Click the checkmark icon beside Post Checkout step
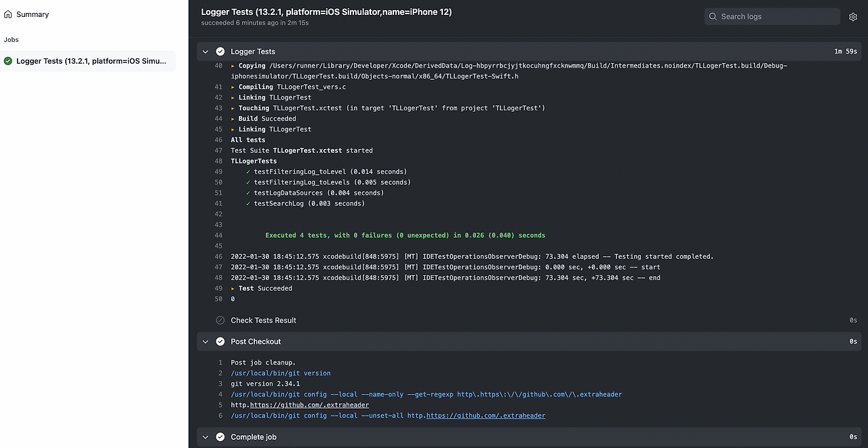Image resolution: width=868 pixels, height=448 pixels. (220, 342)
